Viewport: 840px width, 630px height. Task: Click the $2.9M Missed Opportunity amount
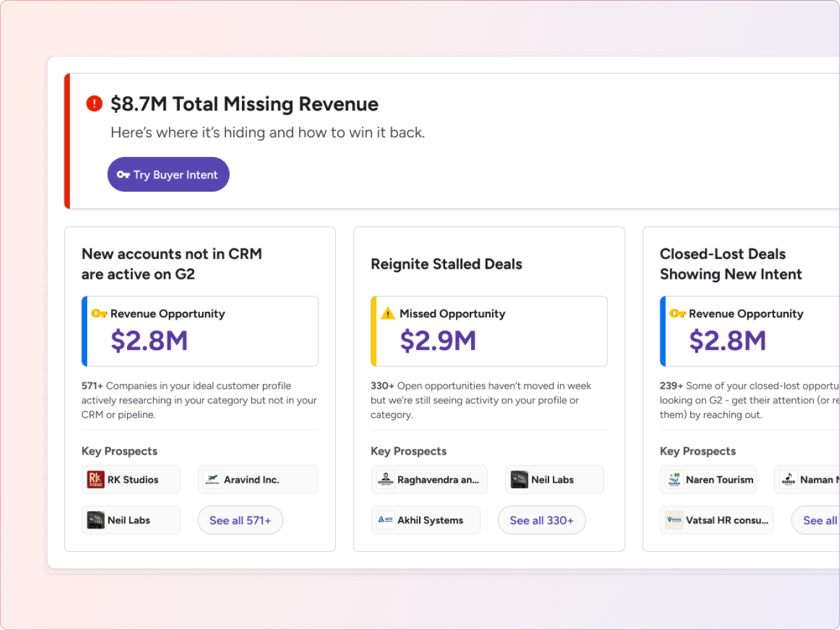pos(438,341)
